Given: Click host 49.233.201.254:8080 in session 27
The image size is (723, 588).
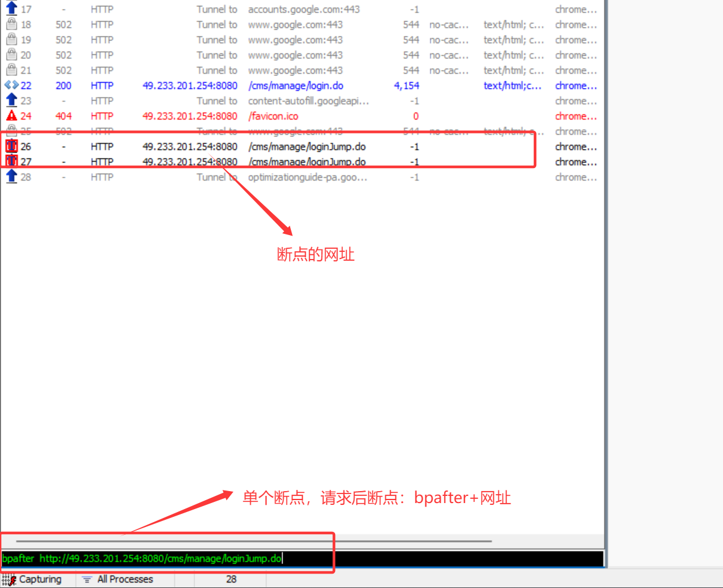Looking at the screenshot, I should (x=190, y=162).
